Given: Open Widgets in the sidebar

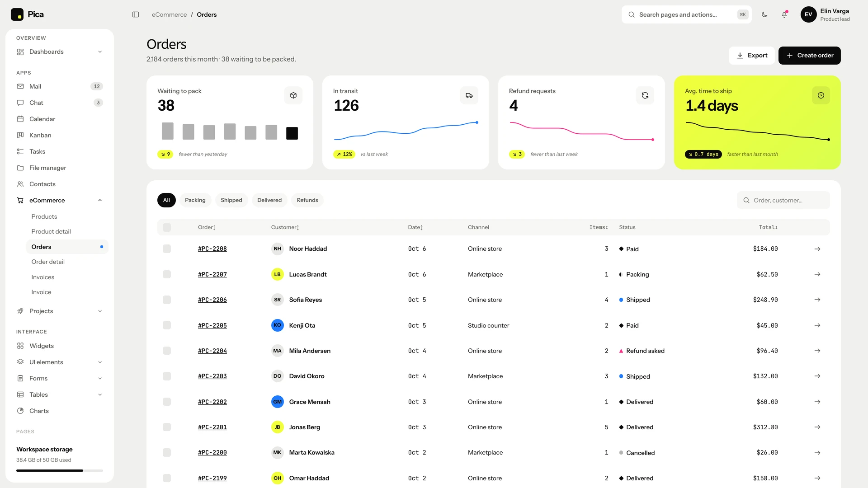Looking at the screenshot, I should (60, 346).
